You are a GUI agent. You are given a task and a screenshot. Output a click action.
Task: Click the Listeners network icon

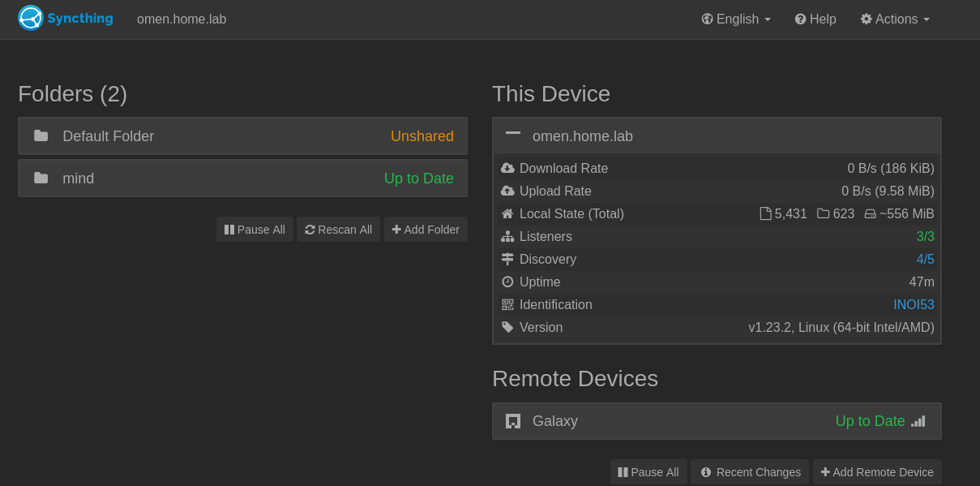[507, 237]
